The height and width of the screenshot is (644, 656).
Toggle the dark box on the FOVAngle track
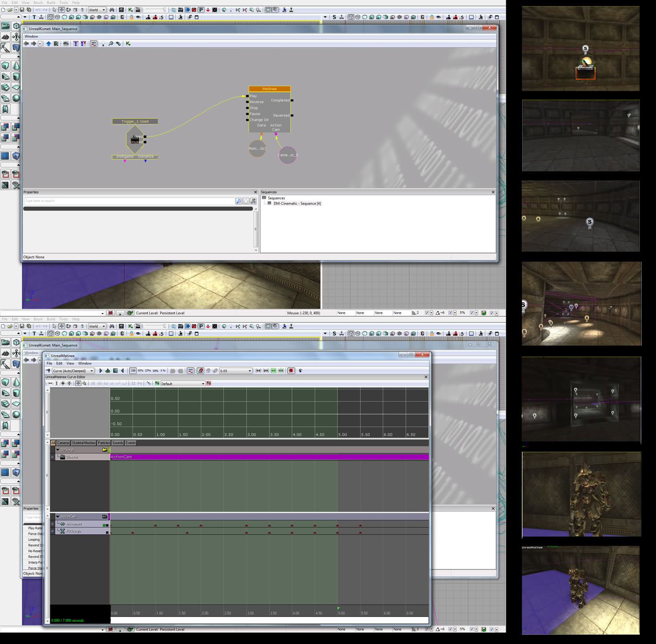107,533
